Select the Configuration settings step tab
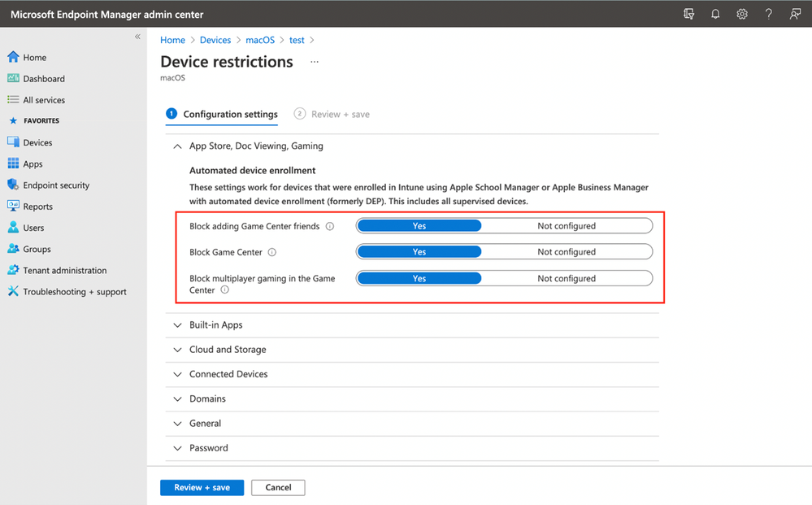 coord(222,114)
